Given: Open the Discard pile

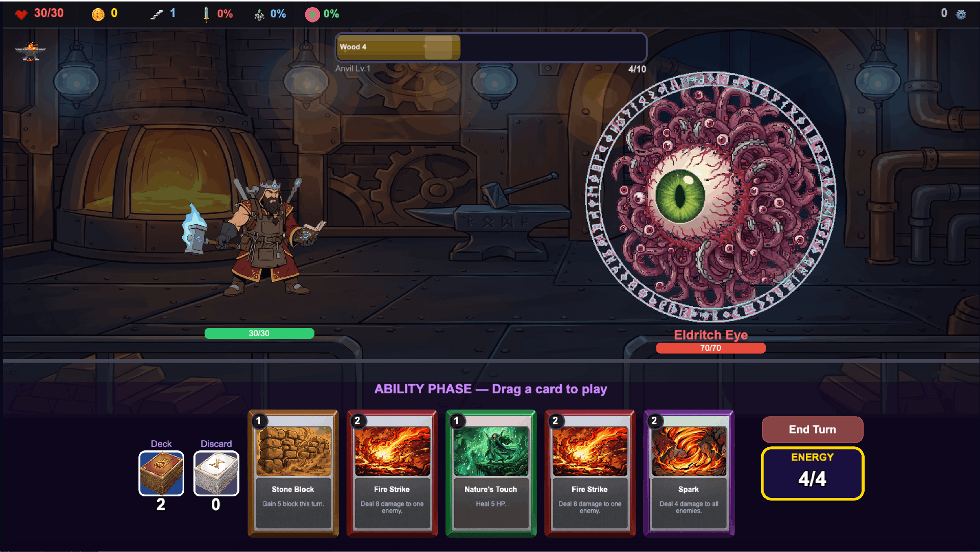Looking at the screenshot, I should (216, 473).
